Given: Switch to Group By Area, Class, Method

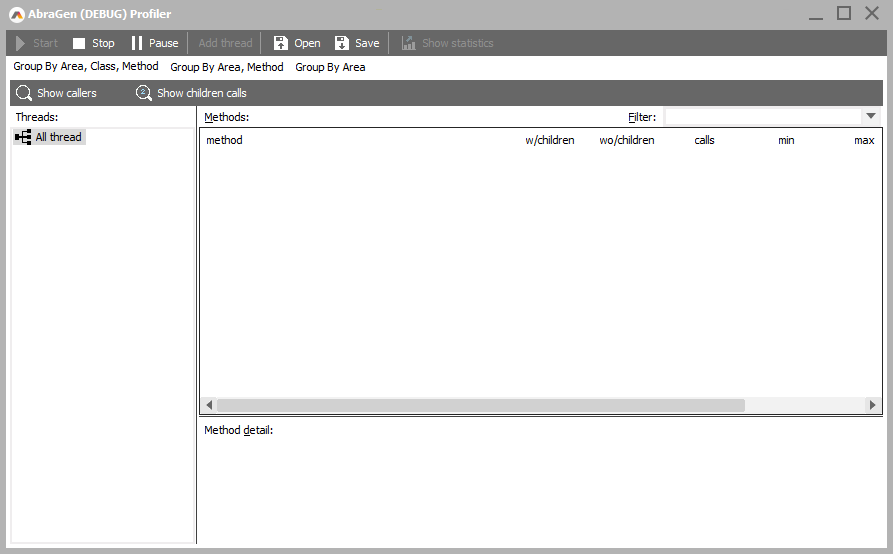Looking at the screenshot, I should [x=86, y=67].
